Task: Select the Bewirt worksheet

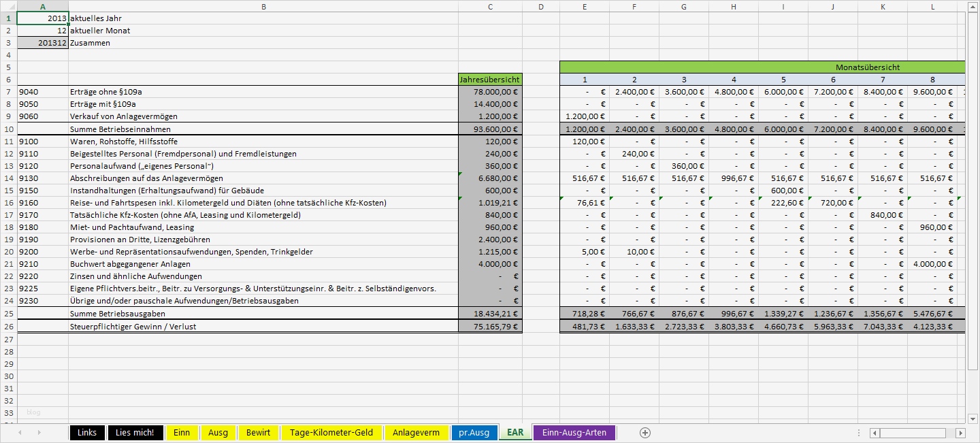Action: 258,432
